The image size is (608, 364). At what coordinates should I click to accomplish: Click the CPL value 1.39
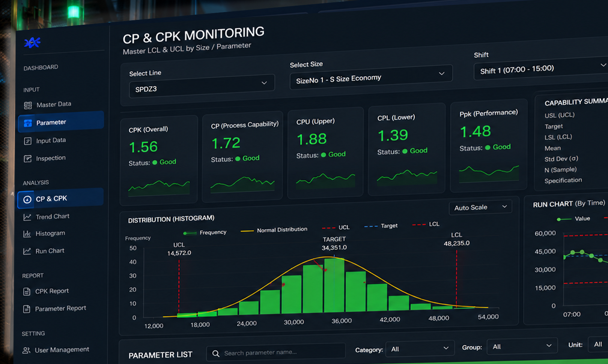coord(393,135)
